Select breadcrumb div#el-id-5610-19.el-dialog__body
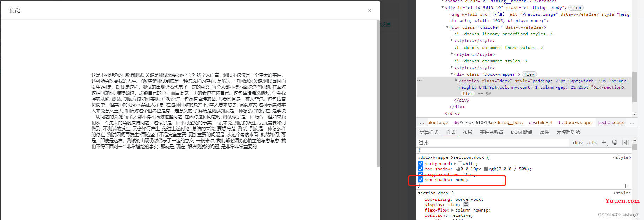644x220 pixels. pyautogui.click(x=488, y=123)
